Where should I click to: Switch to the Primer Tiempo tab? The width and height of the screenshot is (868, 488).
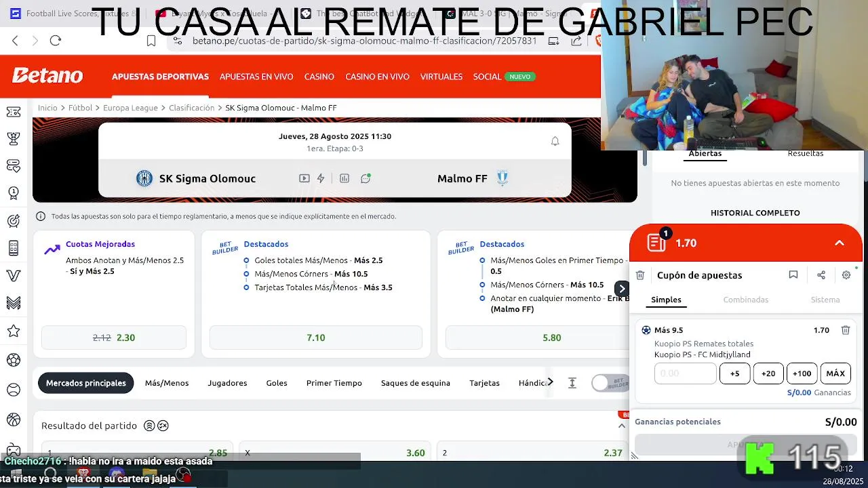(x=334, y=383)
